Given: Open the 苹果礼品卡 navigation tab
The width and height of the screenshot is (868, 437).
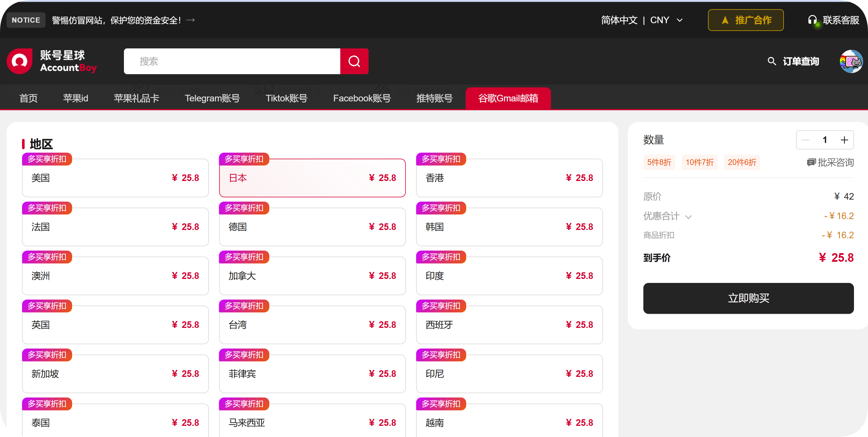Looking at the screenshot, I should pyautogui.click(x=137, y=98).
